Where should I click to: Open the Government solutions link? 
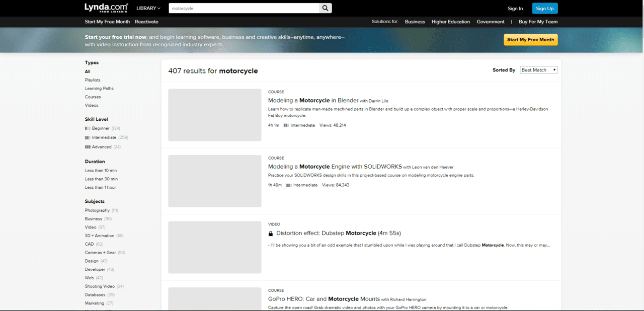(x=491, y=22)
